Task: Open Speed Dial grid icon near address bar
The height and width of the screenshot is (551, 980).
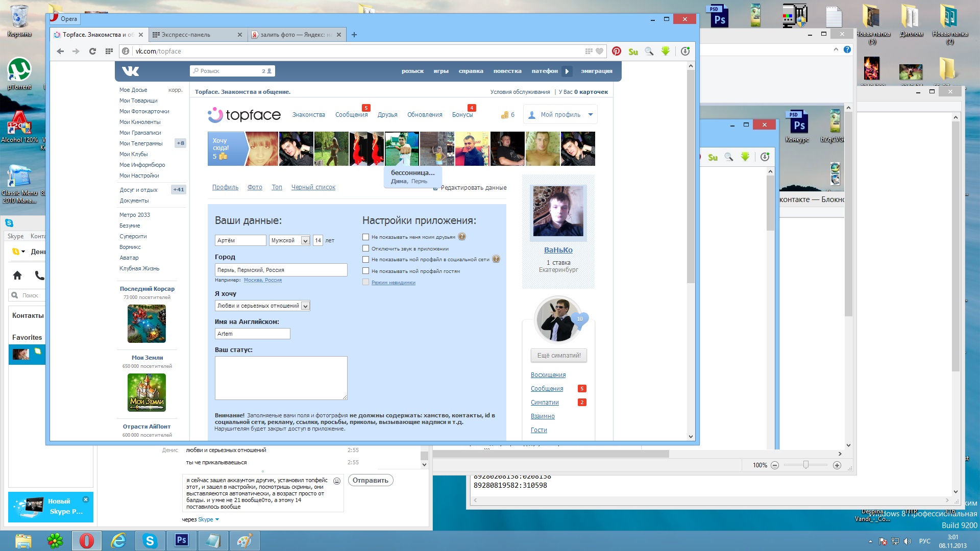Action: [x=109, y=51]
